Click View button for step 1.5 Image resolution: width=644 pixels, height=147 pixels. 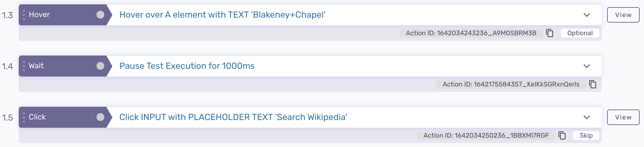pos(623,117)
